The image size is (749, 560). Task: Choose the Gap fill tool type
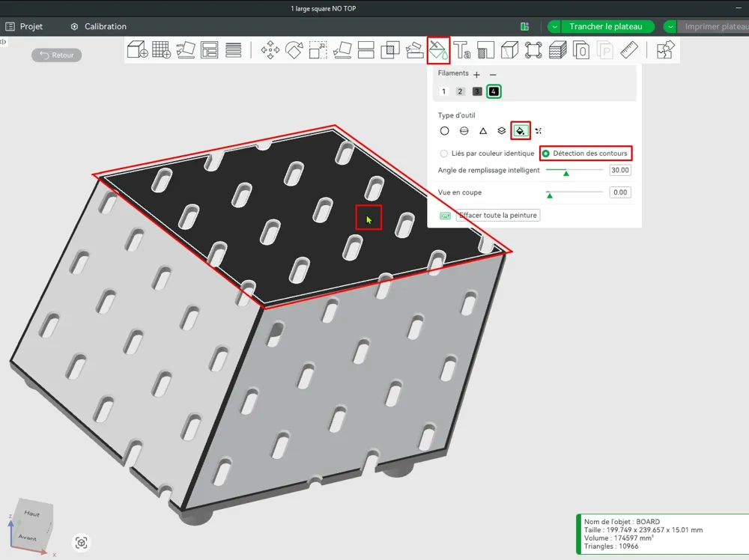click(539, 131)
